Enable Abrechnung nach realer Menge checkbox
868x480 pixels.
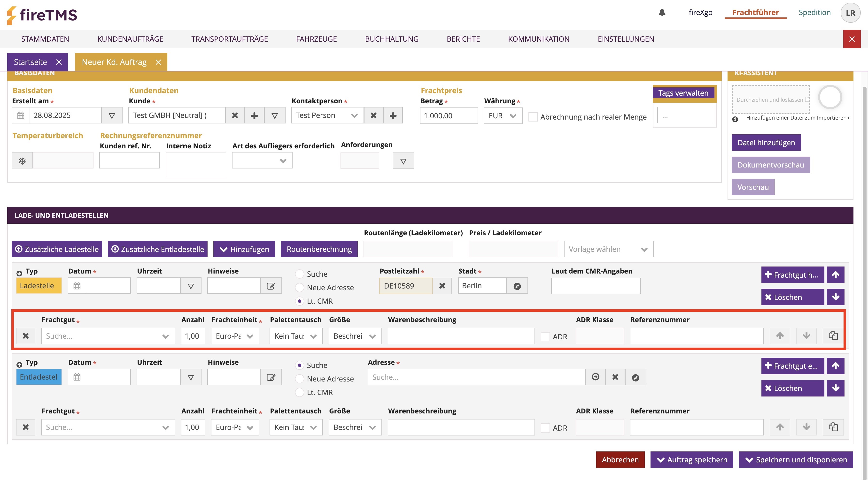coord(533,117)
